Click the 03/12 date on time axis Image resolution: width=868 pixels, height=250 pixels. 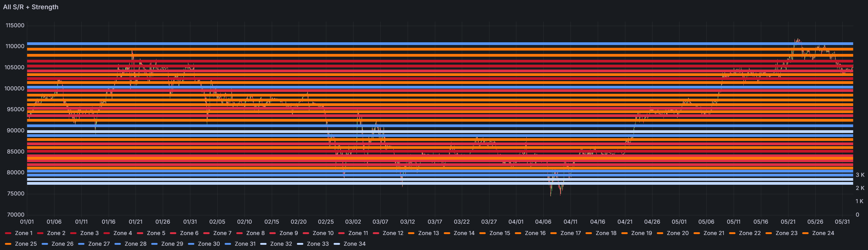(407, 222)
